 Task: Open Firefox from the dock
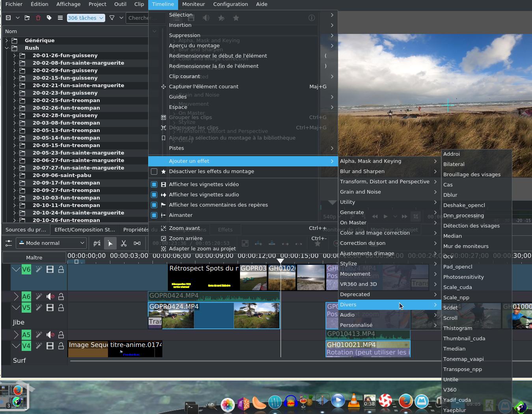(406, 401)
